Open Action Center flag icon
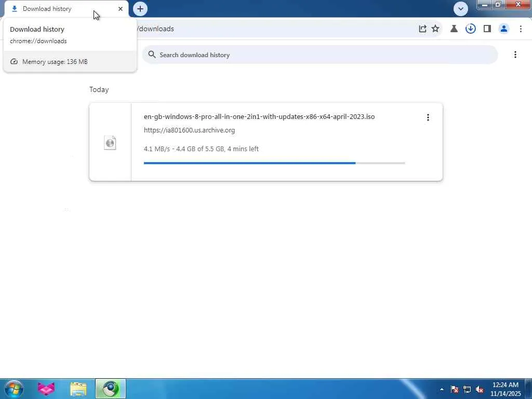The height and width of the screenshot is (399, 532). (454, 389)
